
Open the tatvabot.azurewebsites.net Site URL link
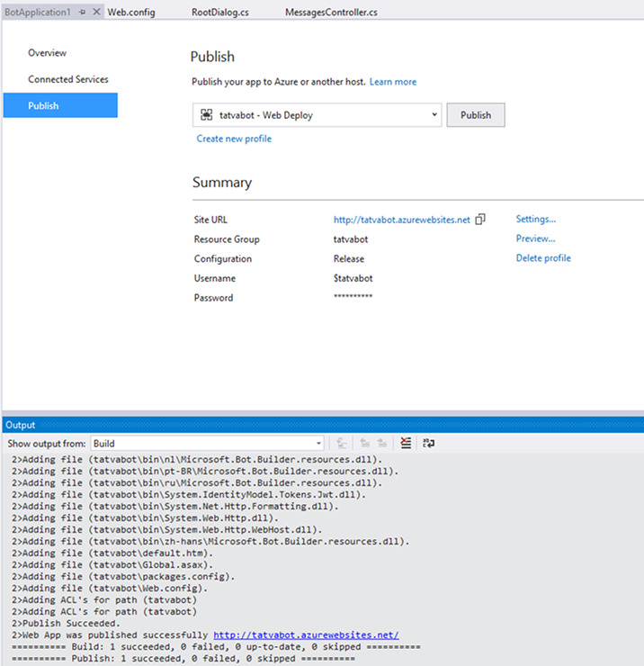(x=401, y=220)
